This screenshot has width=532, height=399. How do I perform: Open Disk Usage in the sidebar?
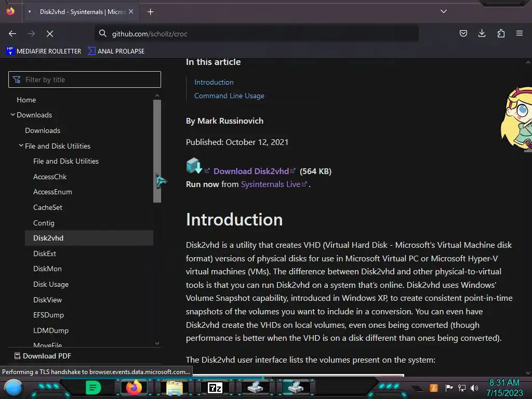pyautogui.click(x=51, y=284)
